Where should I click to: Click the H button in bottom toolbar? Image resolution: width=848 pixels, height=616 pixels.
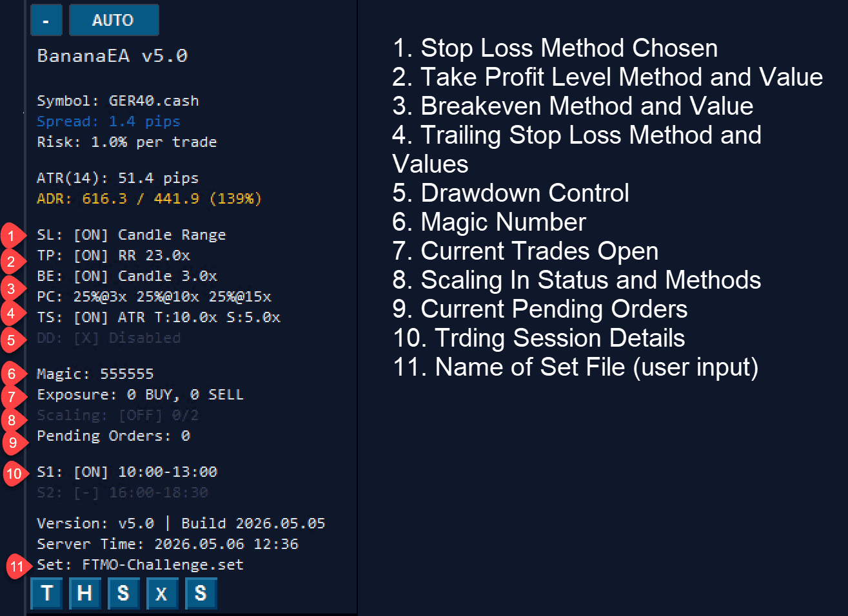click(x=84, y=593)
